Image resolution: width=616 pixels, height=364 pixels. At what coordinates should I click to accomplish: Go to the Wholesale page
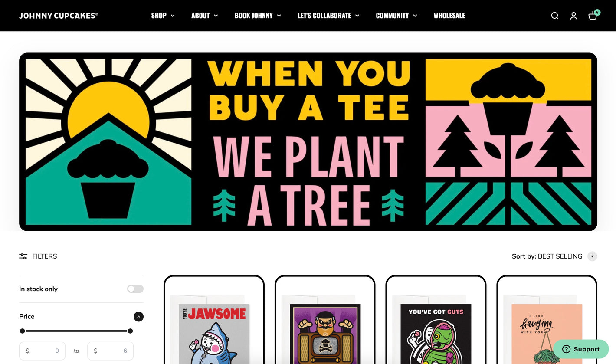[x=449, y=16]
